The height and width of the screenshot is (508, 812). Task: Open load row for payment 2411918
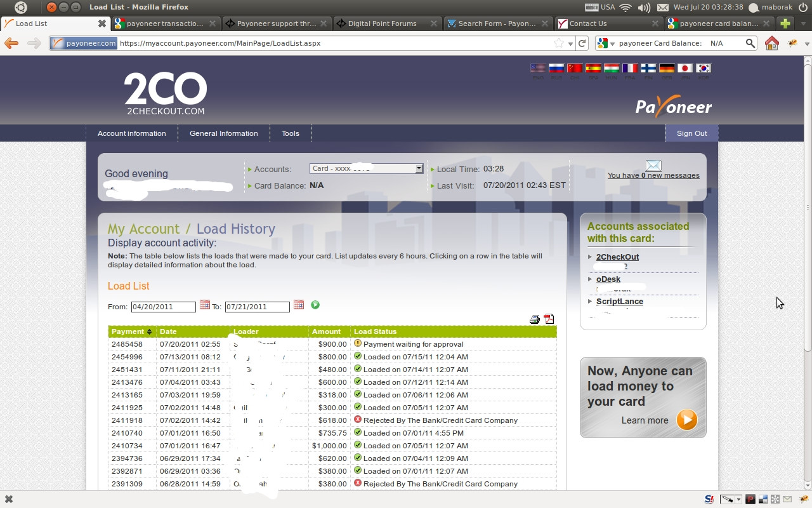[x=332, y=420]
